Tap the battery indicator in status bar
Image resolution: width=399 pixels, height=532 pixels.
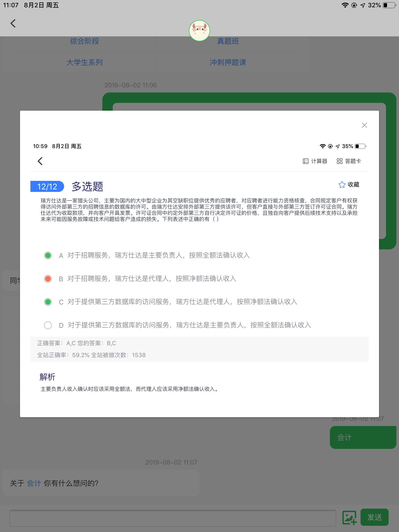coord(389,5)
